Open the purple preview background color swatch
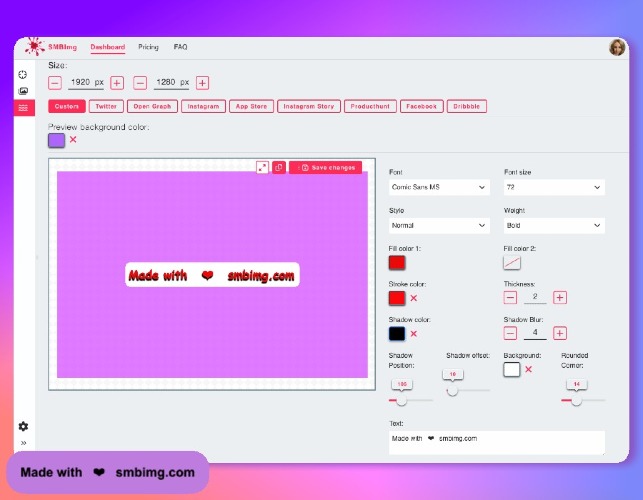Screen dimensions: 643x500 [x=56, y=140]
